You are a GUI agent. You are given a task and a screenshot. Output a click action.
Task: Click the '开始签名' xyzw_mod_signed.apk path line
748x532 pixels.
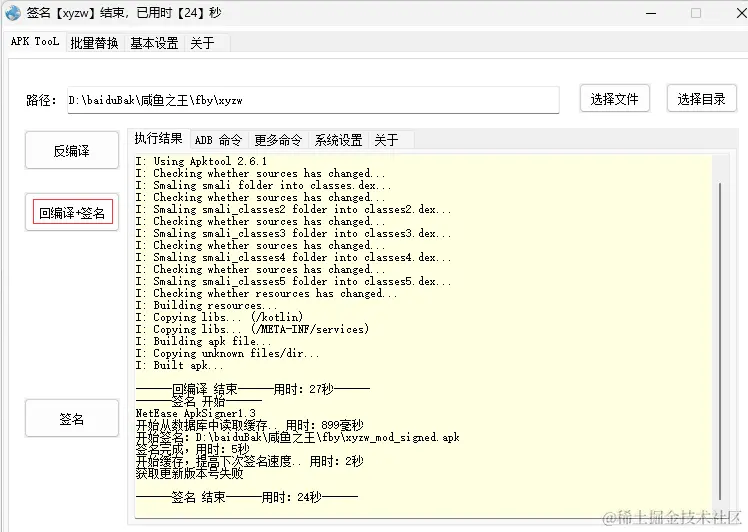pyautogui.click(x=298, y=437)
